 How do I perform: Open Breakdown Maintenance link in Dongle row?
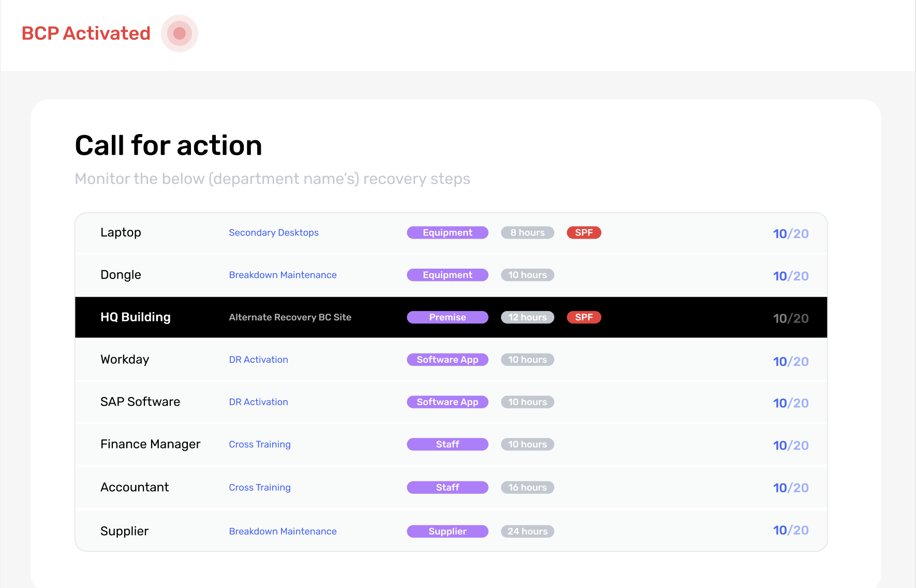tap(283, 275)
